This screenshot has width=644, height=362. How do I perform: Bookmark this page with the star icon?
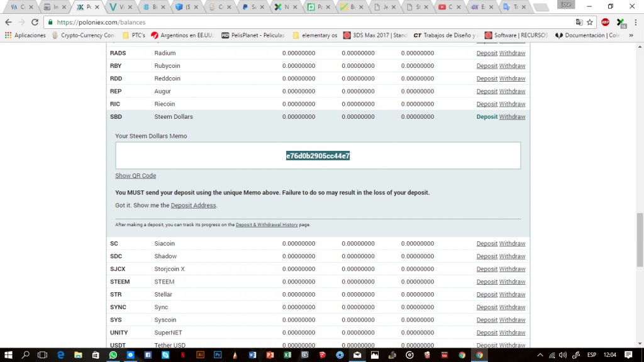tap(590, 22)
